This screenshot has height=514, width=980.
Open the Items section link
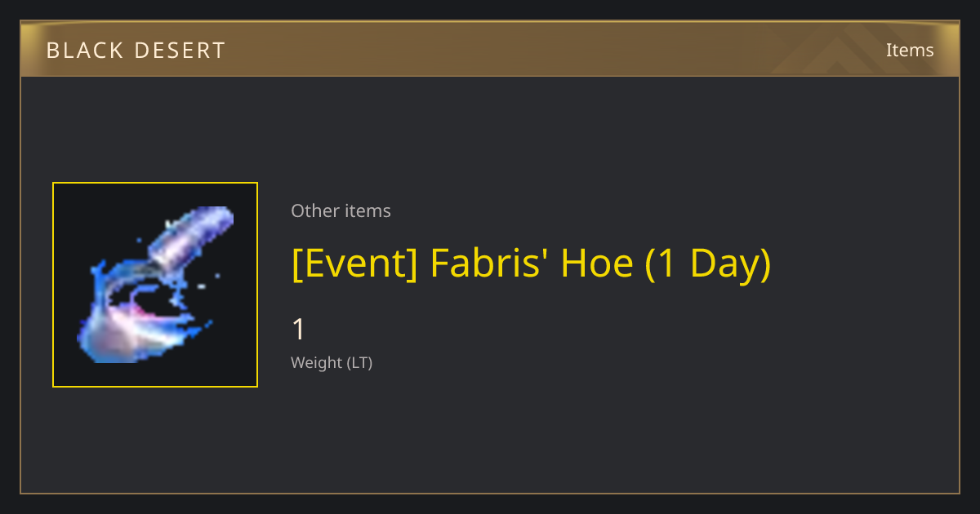[x=910, y=50]
